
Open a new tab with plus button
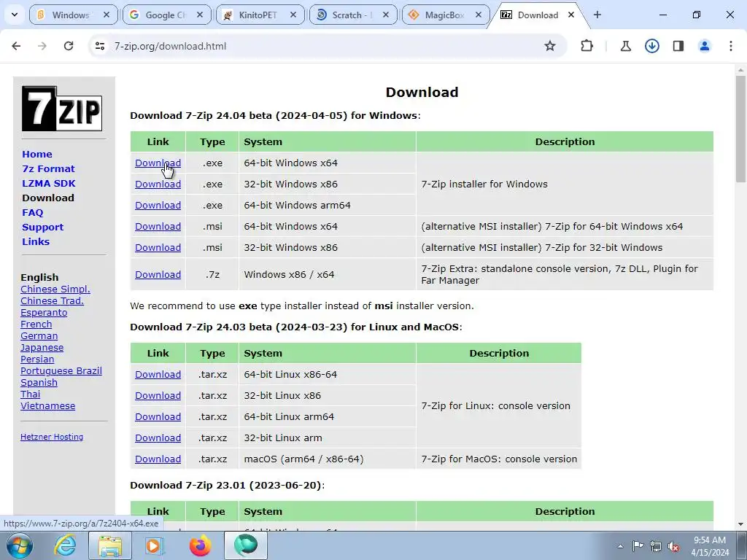pyautogui.click(x=597, y=15)
